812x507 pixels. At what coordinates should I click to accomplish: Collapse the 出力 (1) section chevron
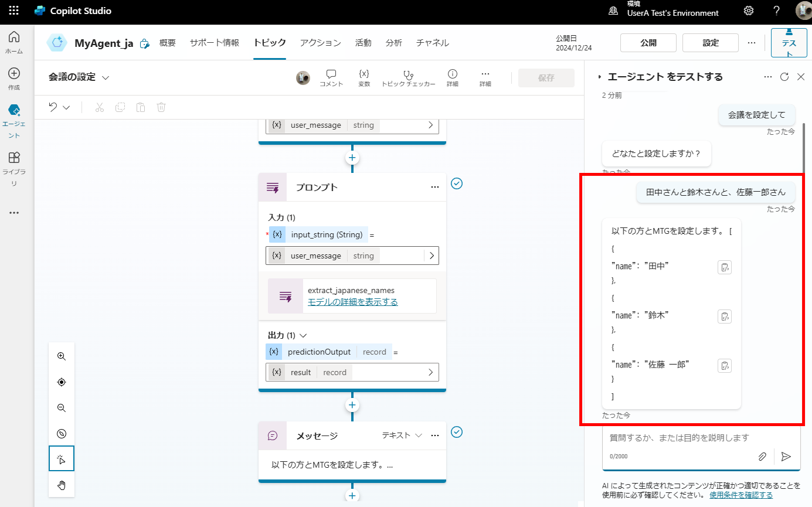point(303,335)
